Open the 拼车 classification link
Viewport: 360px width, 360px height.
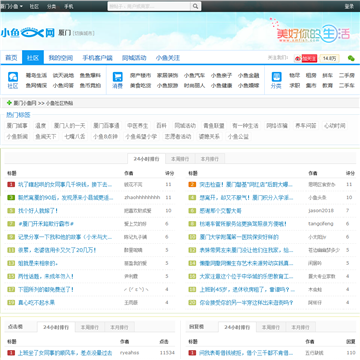(327, 75)
